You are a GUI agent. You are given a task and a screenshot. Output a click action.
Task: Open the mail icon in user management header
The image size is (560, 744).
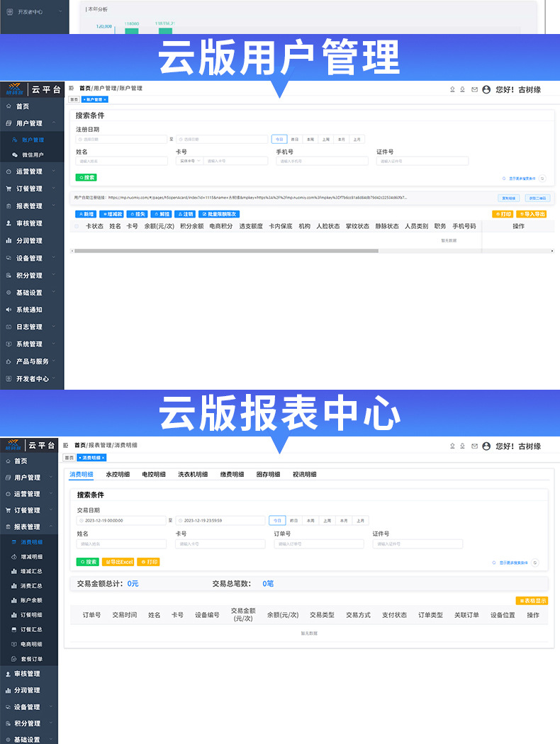pyautogui.click(x=474, y=89)
